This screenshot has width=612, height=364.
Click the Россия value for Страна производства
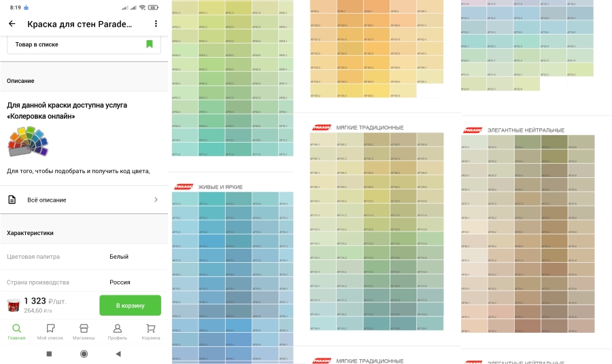pyautogui.click(x=120, y=282)
